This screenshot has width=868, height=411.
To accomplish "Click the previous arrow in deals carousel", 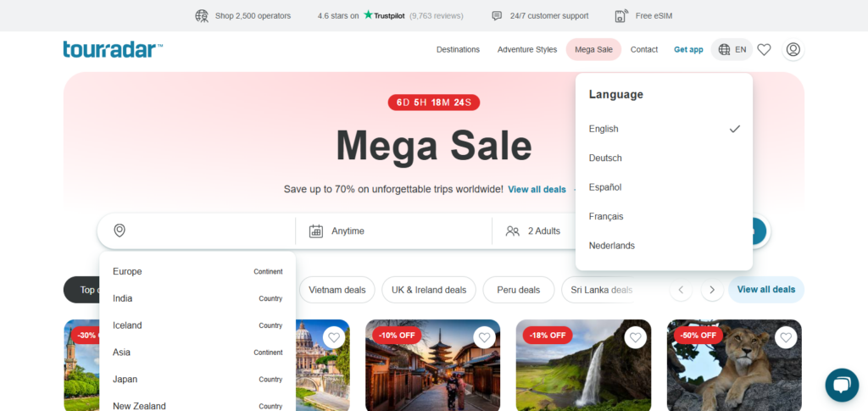I will 681,290.
